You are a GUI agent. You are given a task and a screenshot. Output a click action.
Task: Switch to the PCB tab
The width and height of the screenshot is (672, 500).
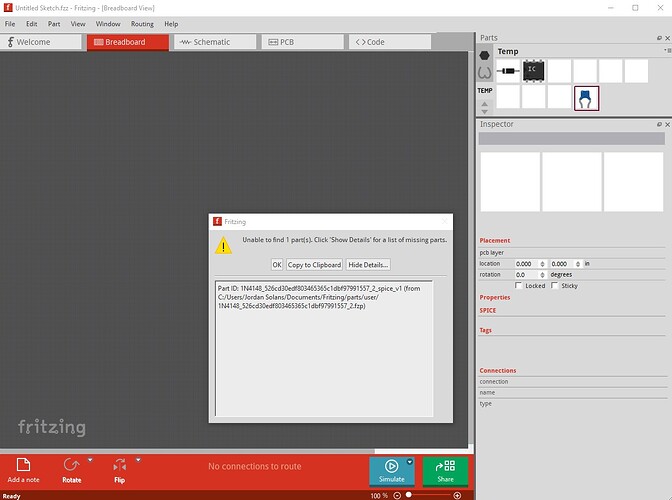[303, 42]
